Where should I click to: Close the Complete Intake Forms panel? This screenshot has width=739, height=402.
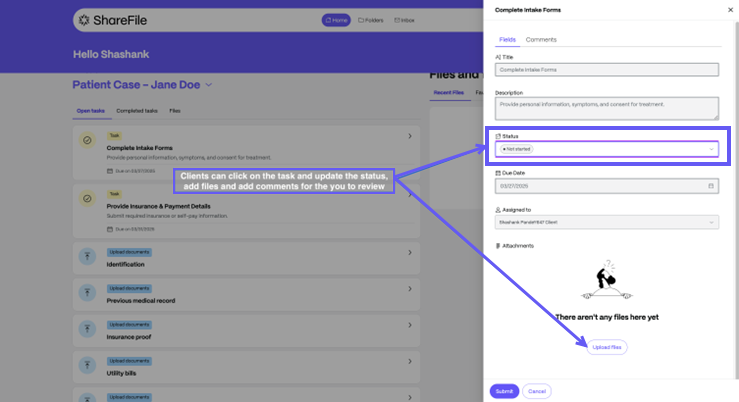[x=731, y=10]
